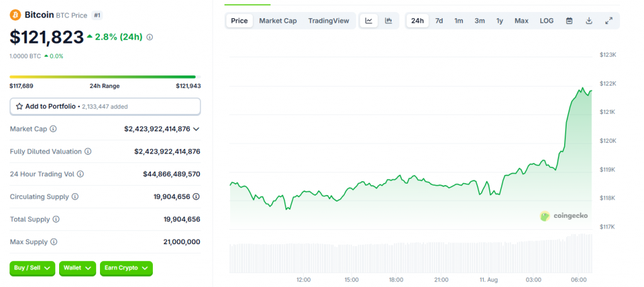The width and height of the screenshot is (644, 287).
Task: Open the Buy / Sell dropdown
Action: (33, 268)
